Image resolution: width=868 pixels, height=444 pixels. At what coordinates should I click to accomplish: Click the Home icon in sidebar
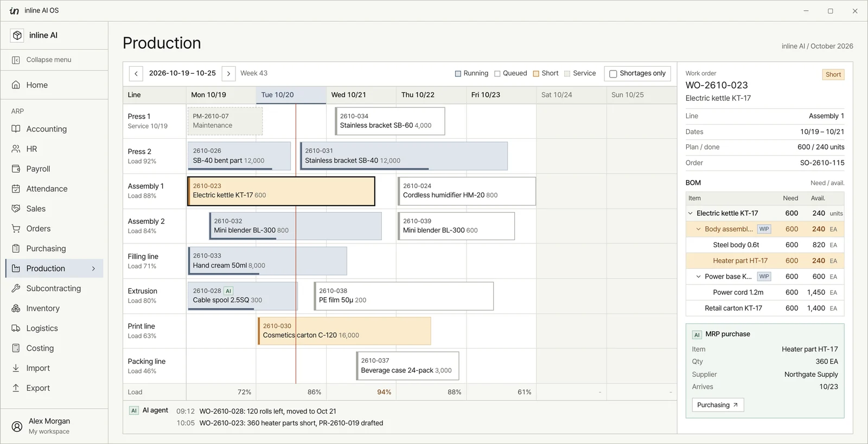coord(16,85)
